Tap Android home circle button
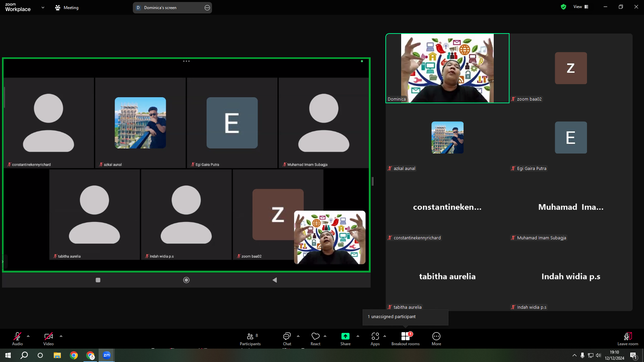 [x=186, y=280]
